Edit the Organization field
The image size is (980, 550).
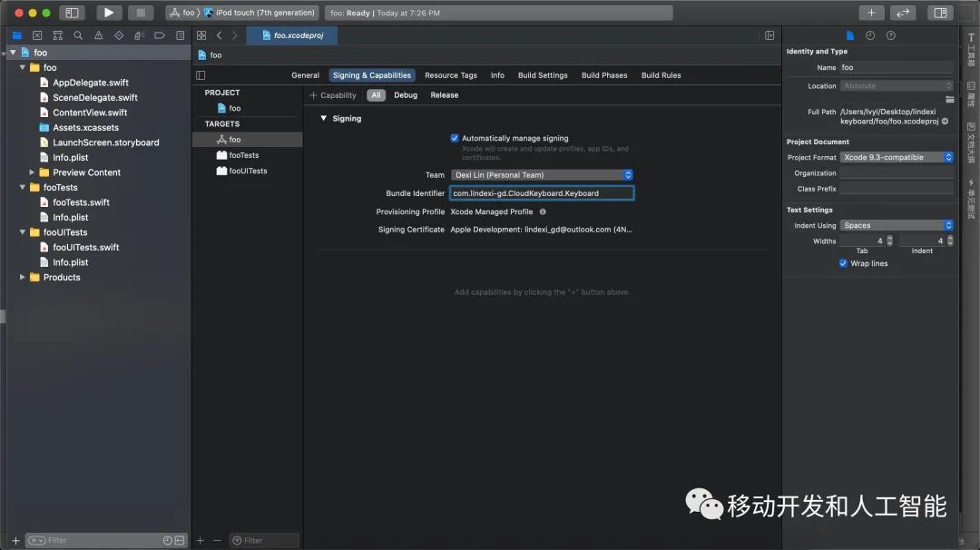coord(897,173)
